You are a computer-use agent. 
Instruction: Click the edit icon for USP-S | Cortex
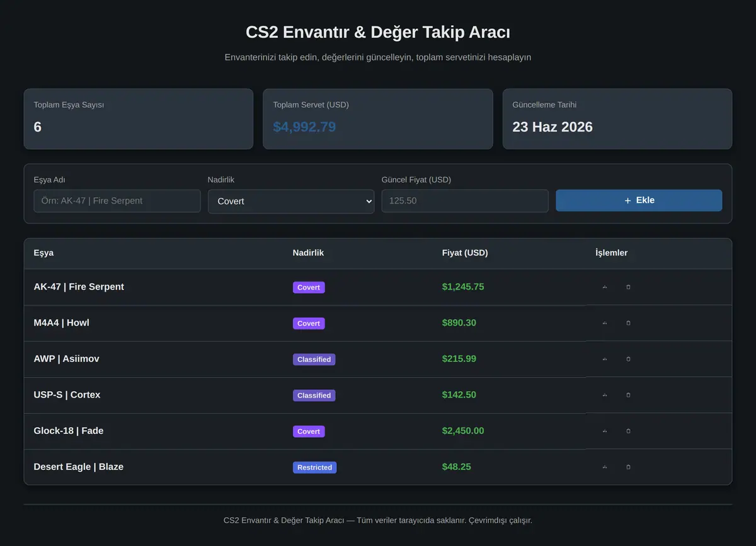605,395
